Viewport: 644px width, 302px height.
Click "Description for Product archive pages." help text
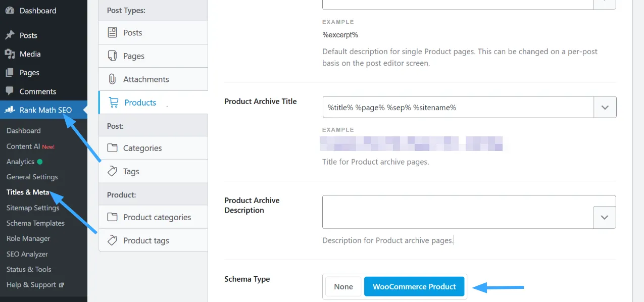pos(388,240)
